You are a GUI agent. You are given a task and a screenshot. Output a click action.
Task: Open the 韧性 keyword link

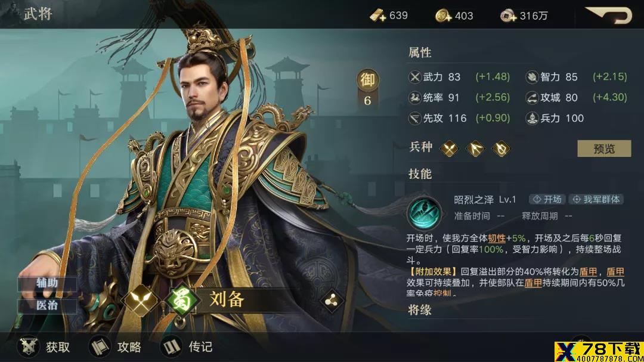[x=497, y=239]
